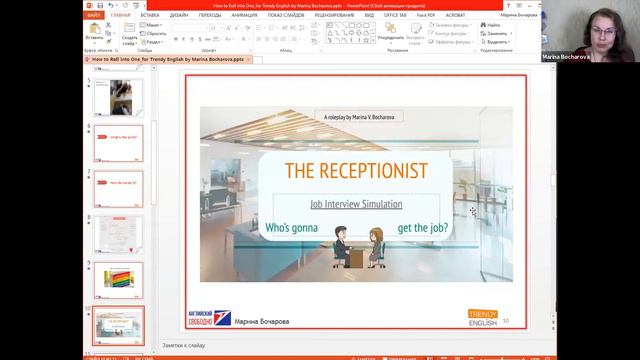
Task: Expand the shapes gallery More arrow
Action: coord(373,40)
